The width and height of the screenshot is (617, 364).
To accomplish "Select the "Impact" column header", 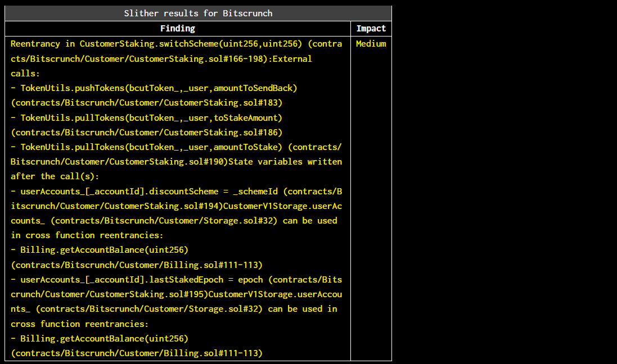I will coord(371,28).
